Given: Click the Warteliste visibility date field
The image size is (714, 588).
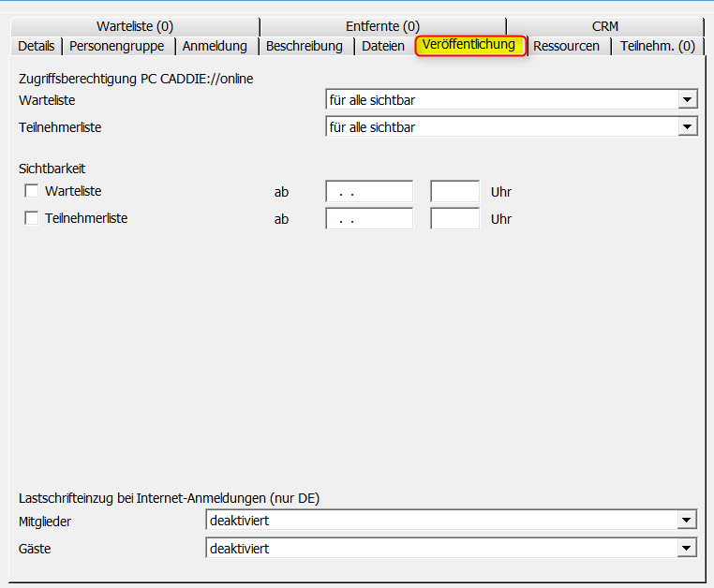Looking at the screenshot, I should pos(368,192).
